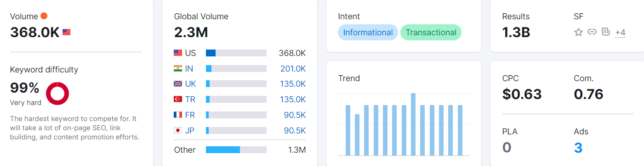The image size is (644, 166).
Task: Click the red keyword difficulty donut chart
Action: pos(57,93)
